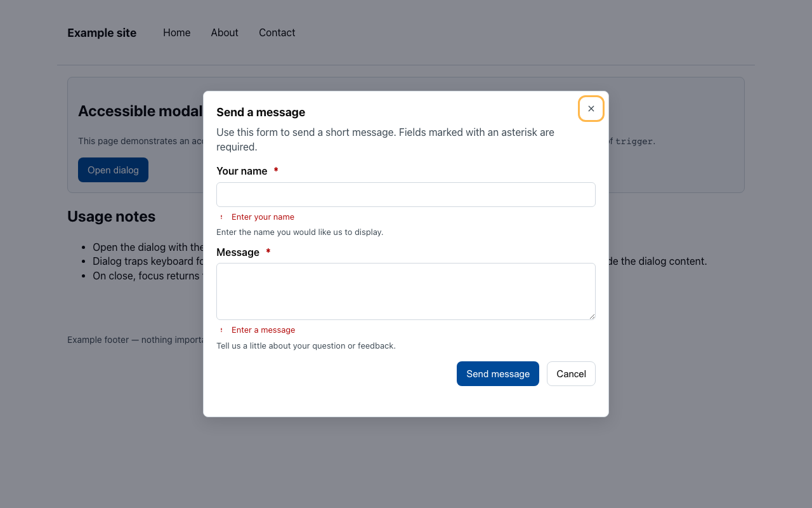
Task: Focus the Message text area
Action: [x=405, y=291]
